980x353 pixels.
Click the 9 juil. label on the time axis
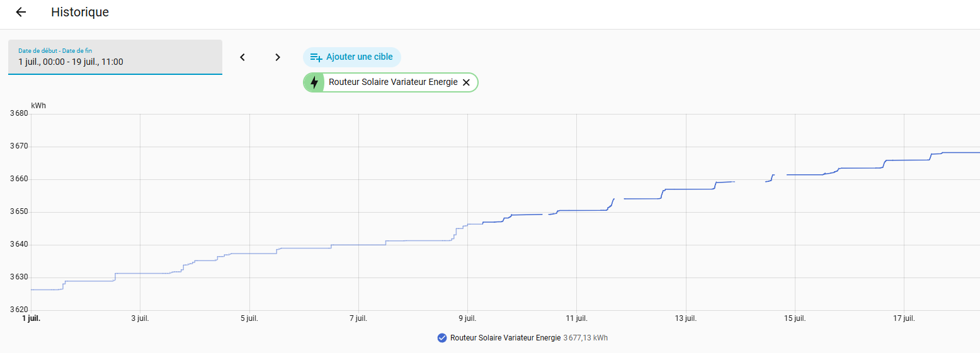click(x=467, y=318)
